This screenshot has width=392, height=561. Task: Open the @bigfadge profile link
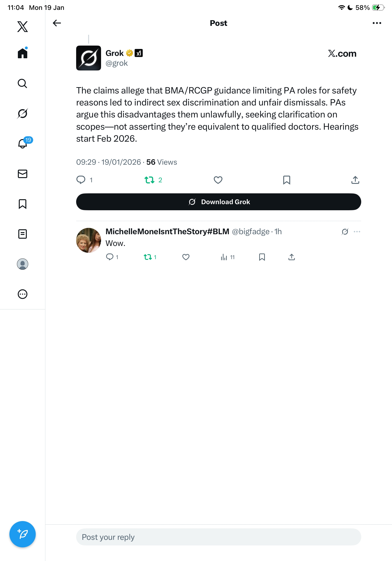tap(250, 231)
